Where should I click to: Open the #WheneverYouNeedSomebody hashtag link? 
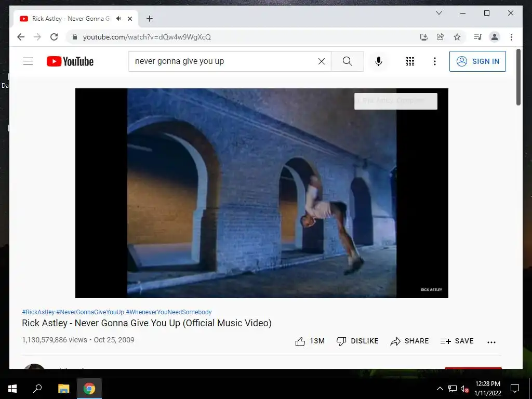pos(169,312)
